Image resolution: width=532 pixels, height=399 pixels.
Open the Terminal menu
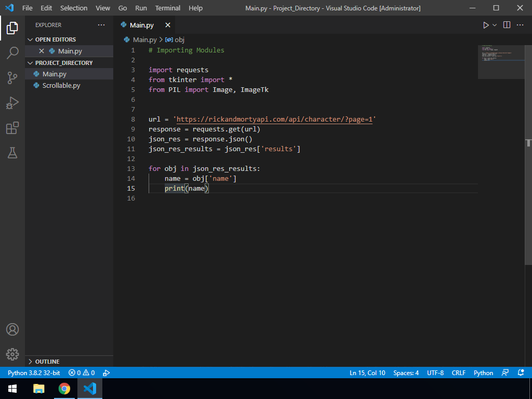[168, 8]
